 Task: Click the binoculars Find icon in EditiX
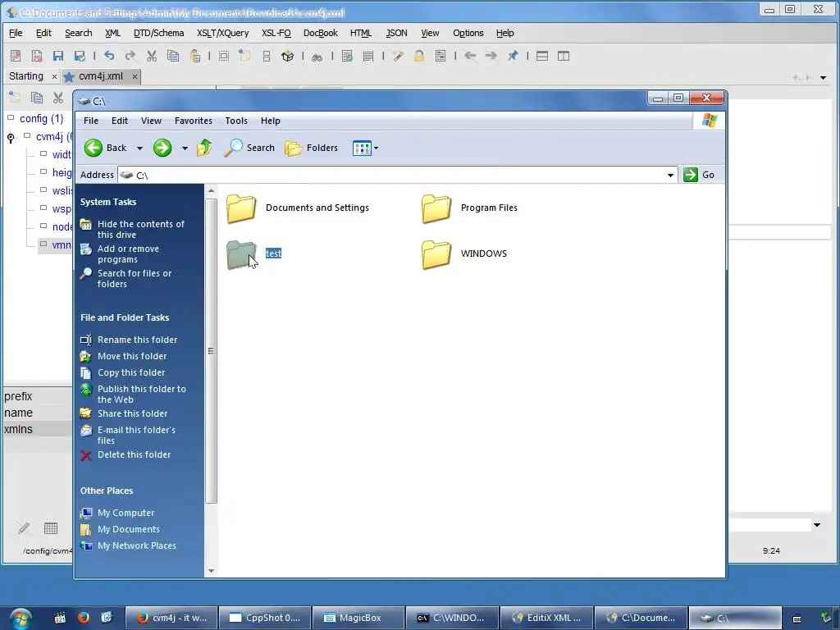317,57
